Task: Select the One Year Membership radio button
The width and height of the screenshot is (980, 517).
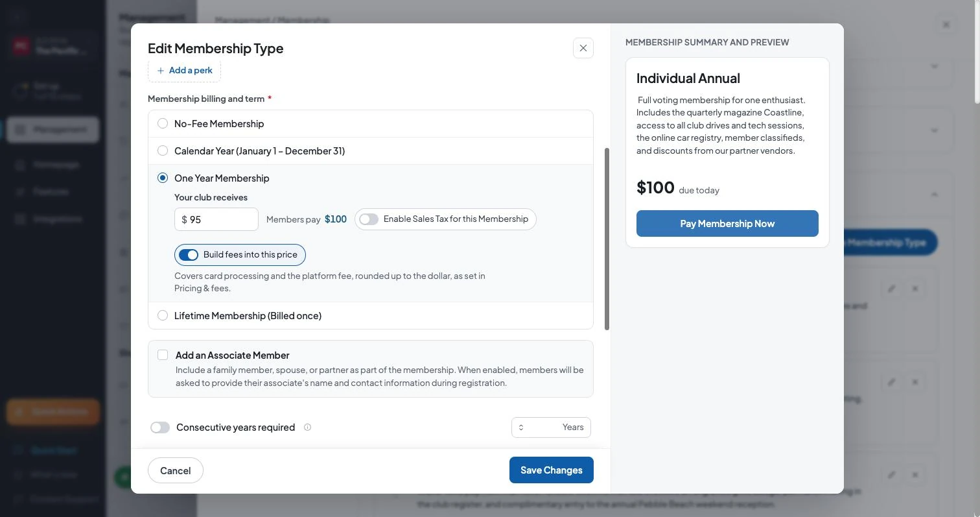Action: [x=163, y=178]
